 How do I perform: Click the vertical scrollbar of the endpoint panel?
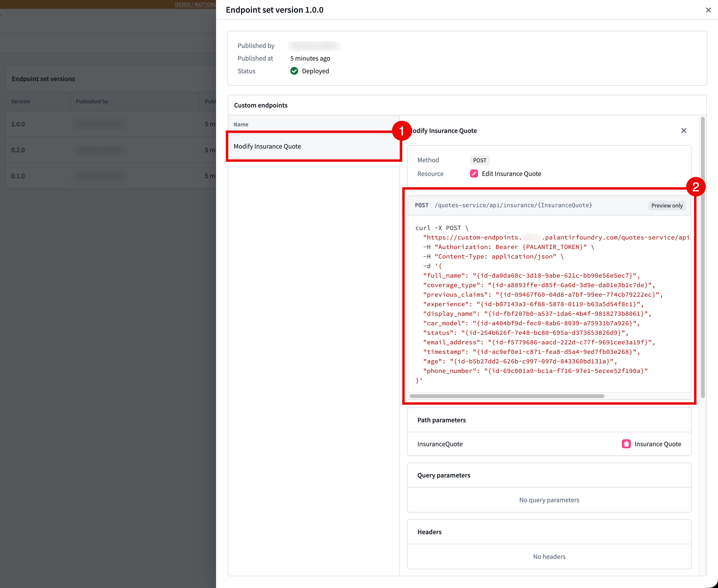pos(702,237)
